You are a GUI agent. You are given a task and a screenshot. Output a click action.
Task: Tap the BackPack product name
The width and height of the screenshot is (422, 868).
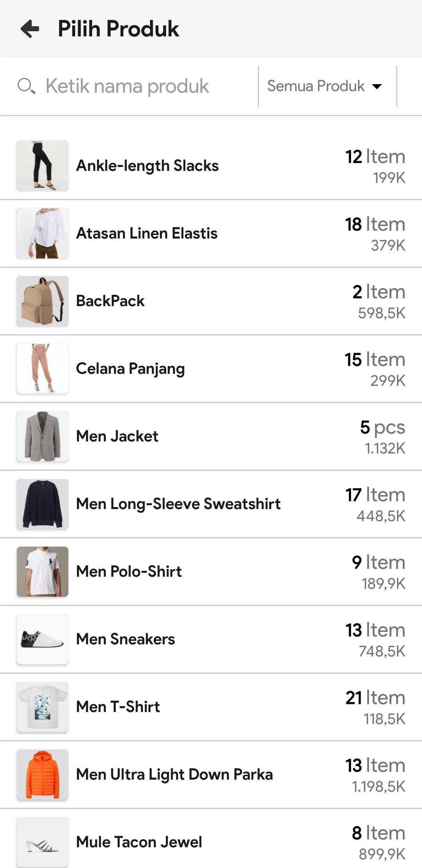pyautogui.click(x=110, y=301)
